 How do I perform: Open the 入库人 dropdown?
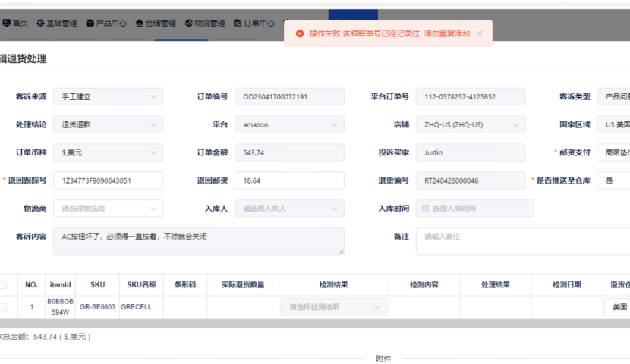(289, 208)
